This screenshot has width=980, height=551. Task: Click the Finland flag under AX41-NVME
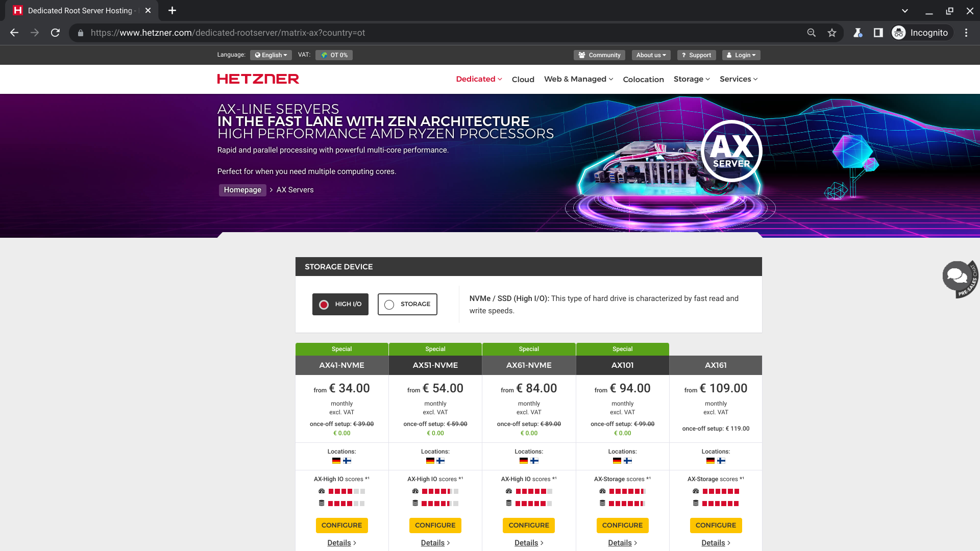point(347,461)
